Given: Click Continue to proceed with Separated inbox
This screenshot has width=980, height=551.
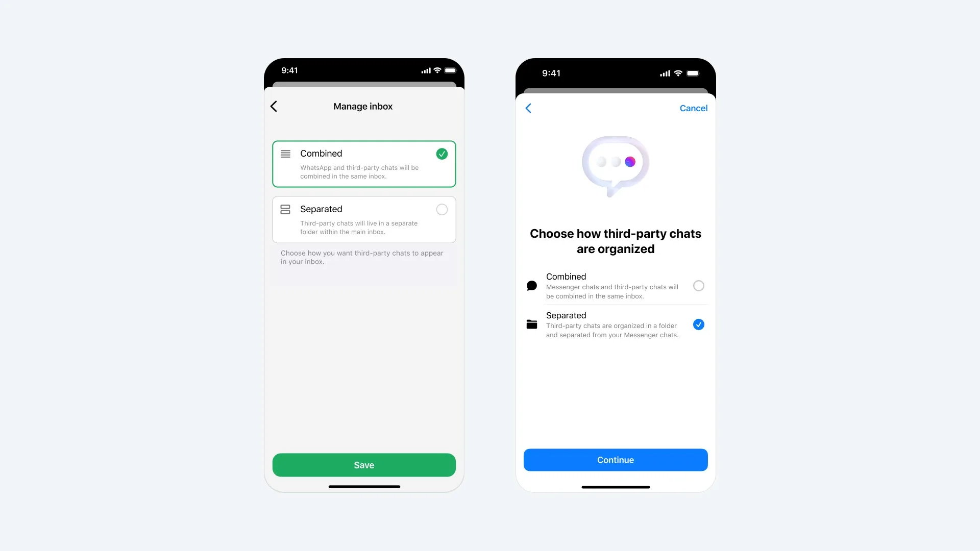Looking at the screenshot, I should point(615,460).
